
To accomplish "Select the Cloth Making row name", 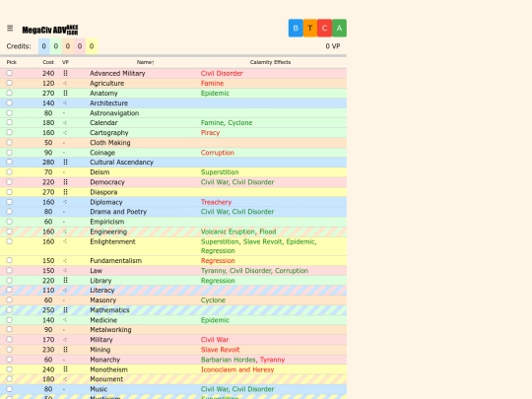I will click(x=110, y=143).
